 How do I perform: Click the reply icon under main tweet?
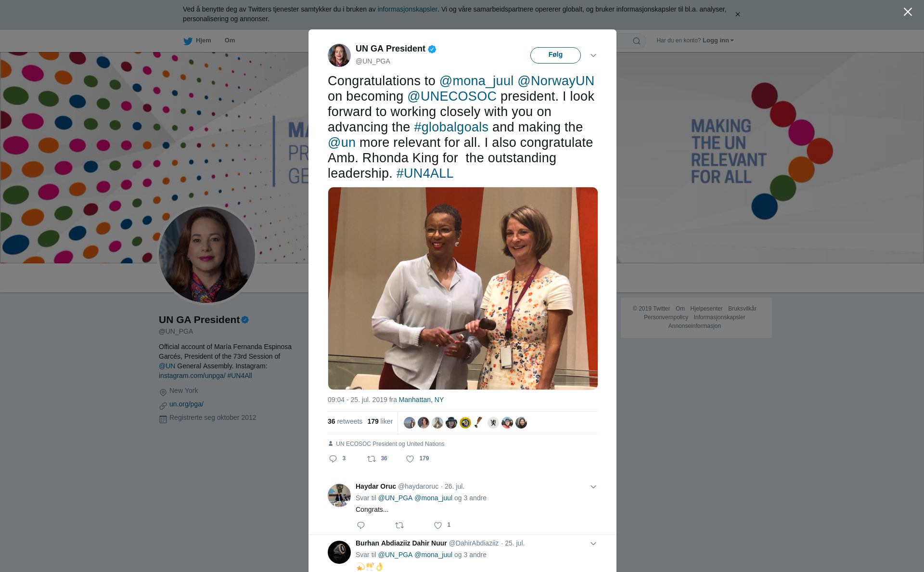click(333, 459)
